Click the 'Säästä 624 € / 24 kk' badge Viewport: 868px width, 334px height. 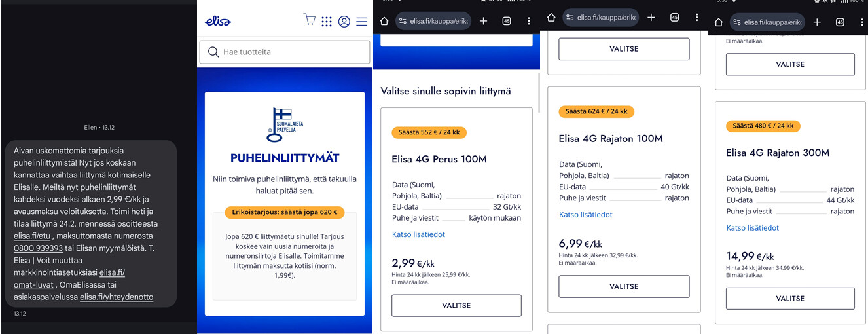coord(596,111)
